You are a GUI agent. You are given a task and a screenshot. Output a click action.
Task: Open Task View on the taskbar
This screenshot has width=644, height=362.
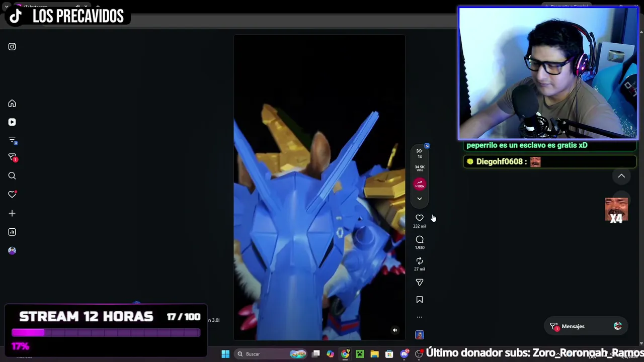[x=315, y=354]
